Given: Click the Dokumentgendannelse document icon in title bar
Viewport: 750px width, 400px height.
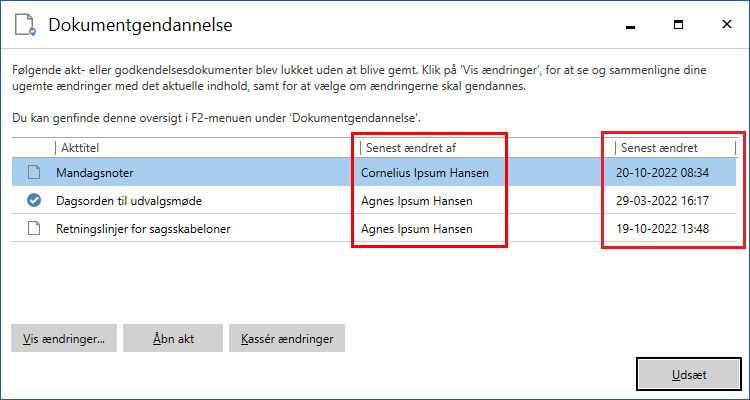Looking at the screenshot, I should pyautogui.click(x=25, y=25).
